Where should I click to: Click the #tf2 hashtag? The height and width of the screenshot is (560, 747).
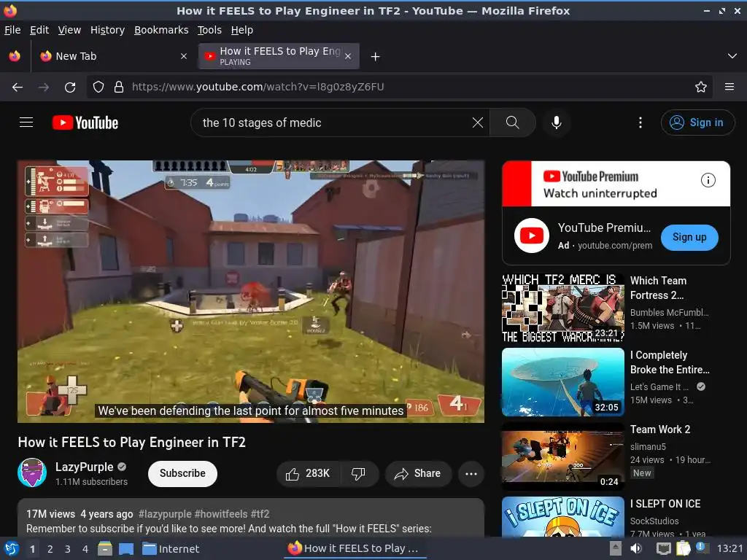click(260, 514)
